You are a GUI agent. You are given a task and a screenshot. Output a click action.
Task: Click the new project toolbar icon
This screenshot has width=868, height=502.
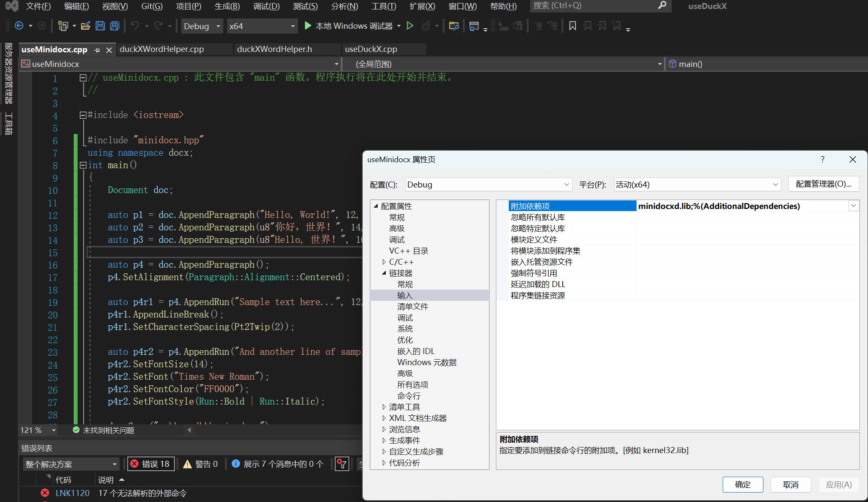coord(63,26)
